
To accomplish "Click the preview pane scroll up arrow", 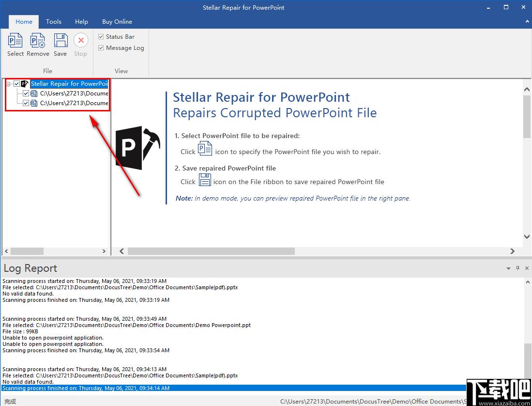I will pos(527,90).
